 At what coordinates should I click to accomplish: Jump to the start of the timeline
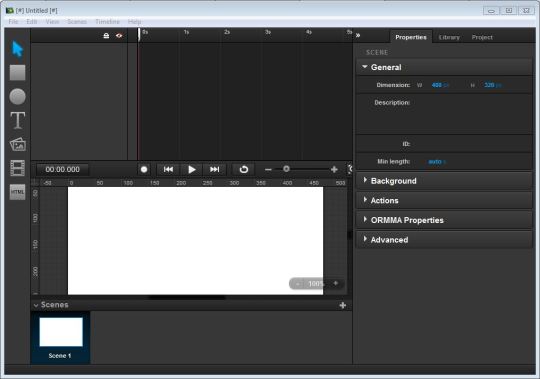point(168,169)
